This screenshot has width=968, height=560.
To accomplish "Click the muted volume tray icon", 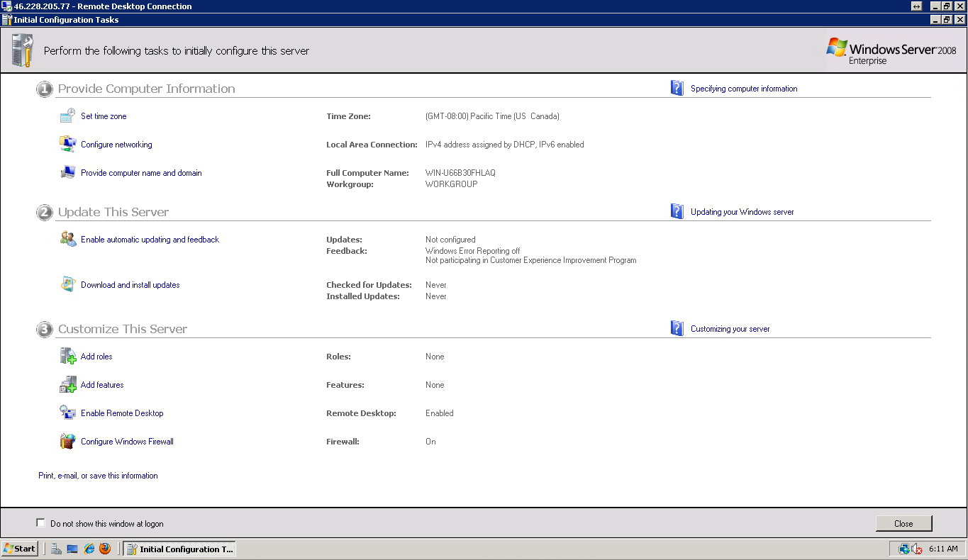I will tap(917, 549).
